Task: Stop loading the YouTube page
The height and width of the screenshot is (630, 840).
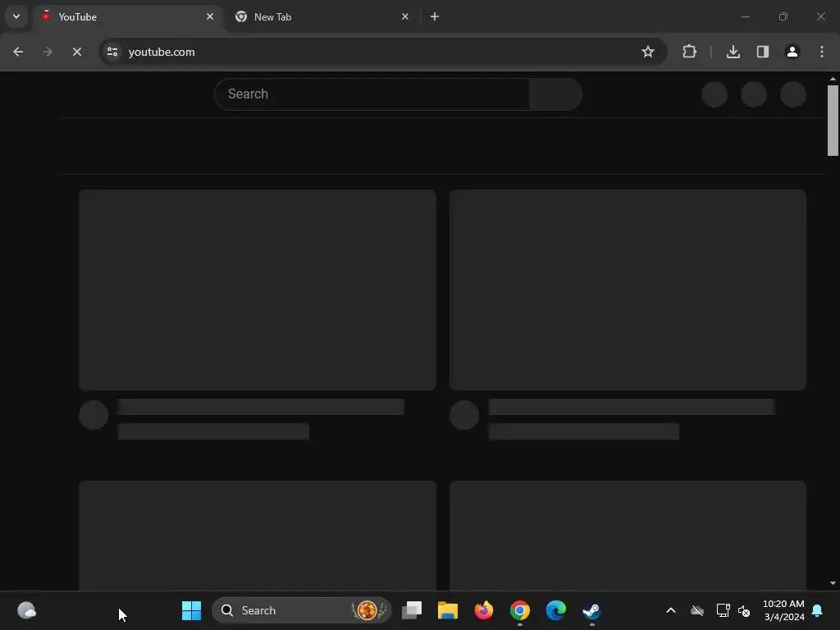Action: [x=76, y=52]
